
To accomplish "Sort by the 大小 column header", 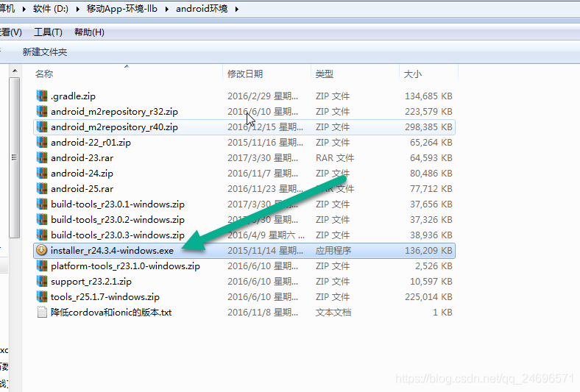I will [413, 74].
